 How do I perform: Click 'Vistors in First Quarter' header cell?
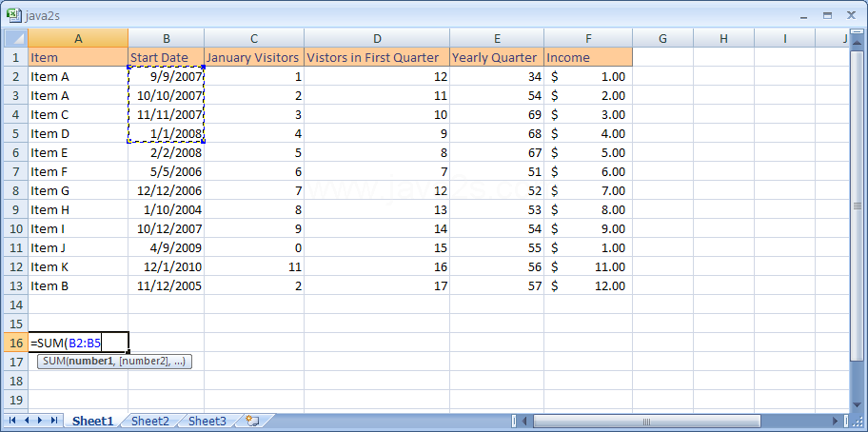377,57
